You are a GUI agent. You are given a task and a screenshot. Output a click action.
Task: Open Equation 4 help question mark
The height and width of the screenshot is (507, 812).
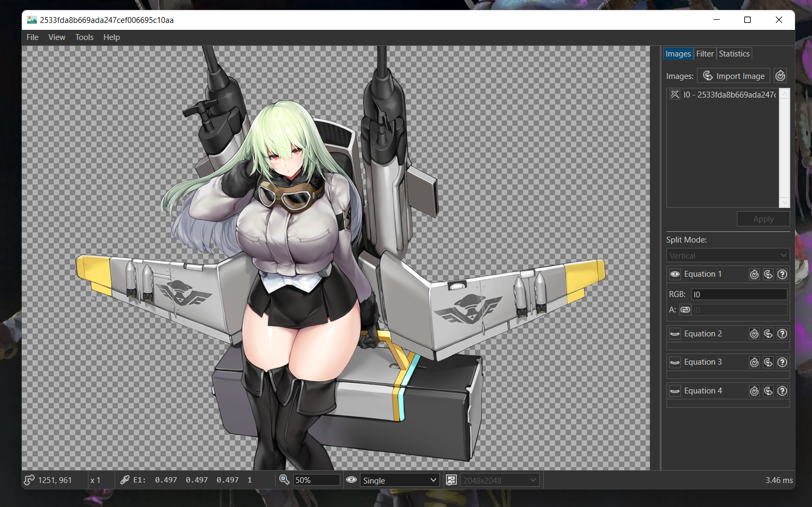pos(782,391)
